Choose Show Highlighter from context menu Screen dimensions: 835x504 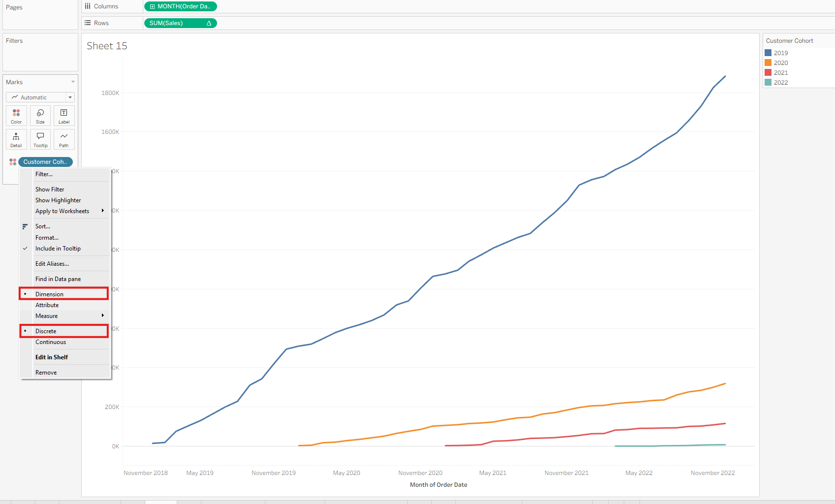tap(58, 200)
